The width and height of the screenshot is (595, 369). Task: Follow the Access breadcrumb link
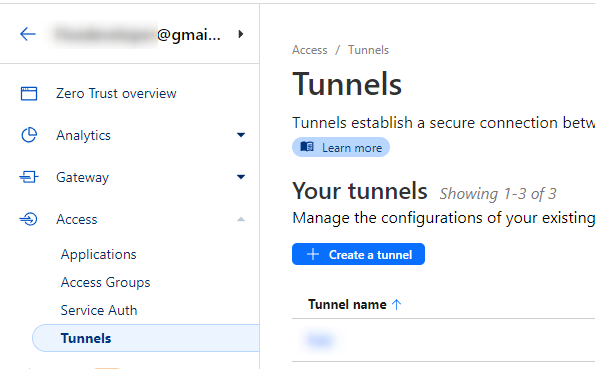[x=310, y=50]
